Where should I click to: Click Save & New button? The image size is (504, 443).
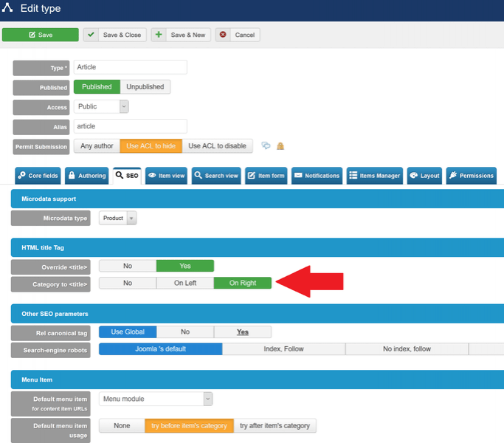coord(181,35)
